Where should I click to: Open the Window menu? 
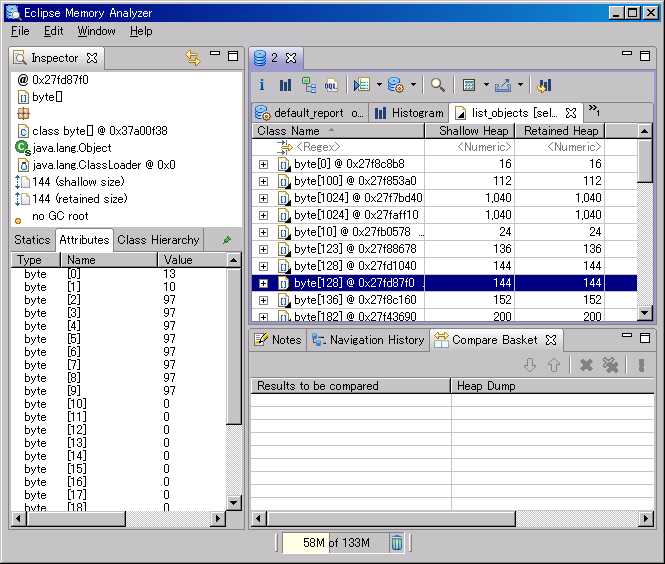[x=96, y=31]
